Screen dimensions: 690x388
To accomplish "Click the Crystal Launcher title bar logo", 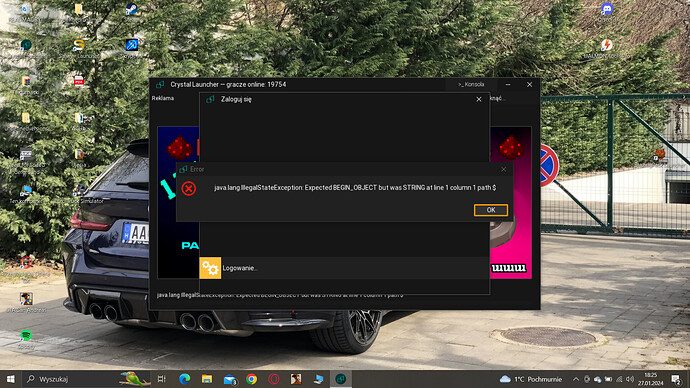I will click(x=160, y=84).
